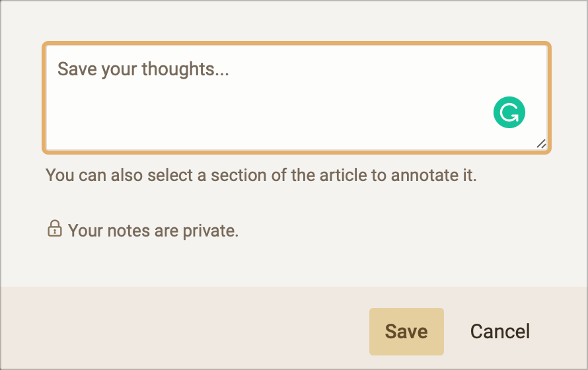The height and width of the screenshot is (370, 588).
Task: Open Grammarly suggestions in the notes field
Action: click(x=509, y=112)
